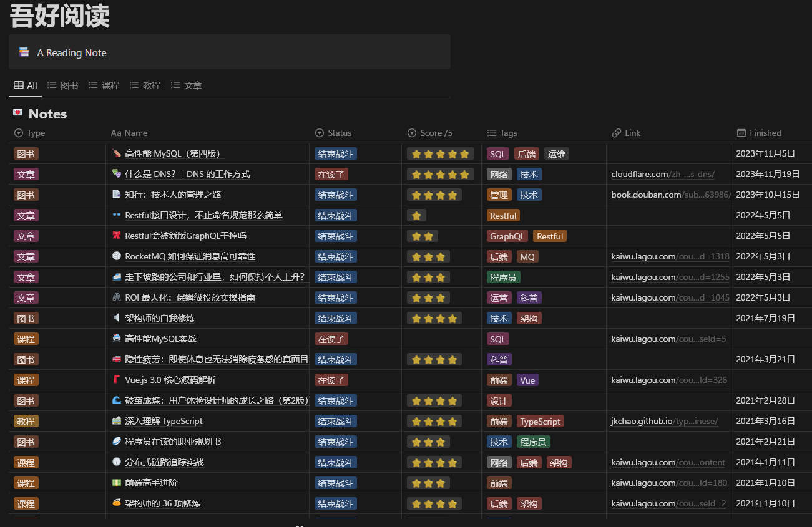The width and height of the screenshot is (812, 527).
Task: Click the 设计 tag in 破茧成蝶 row
Action: coord(499,400)
